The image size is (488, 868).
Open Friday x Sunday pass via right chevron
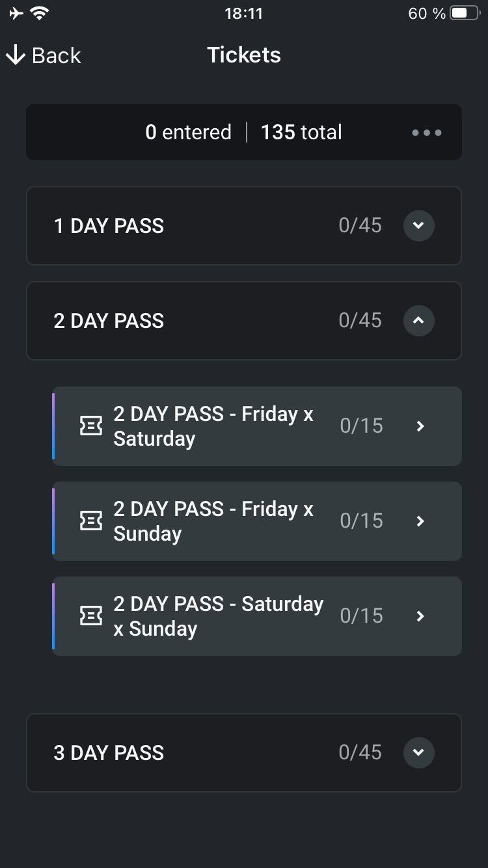pos(420,521)
